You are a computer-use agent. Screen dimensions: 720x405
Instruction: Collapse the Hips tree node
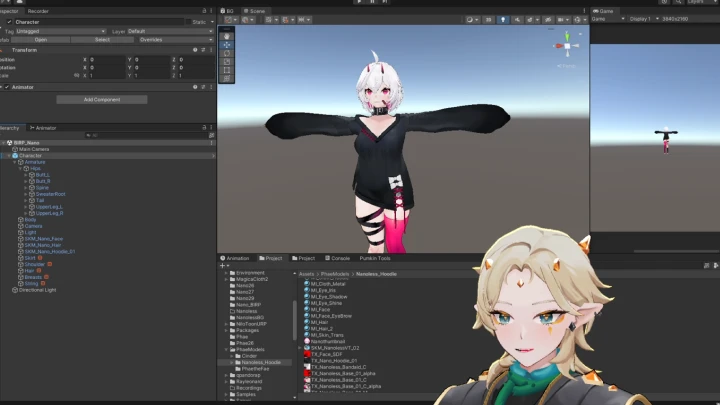[20, 169]
